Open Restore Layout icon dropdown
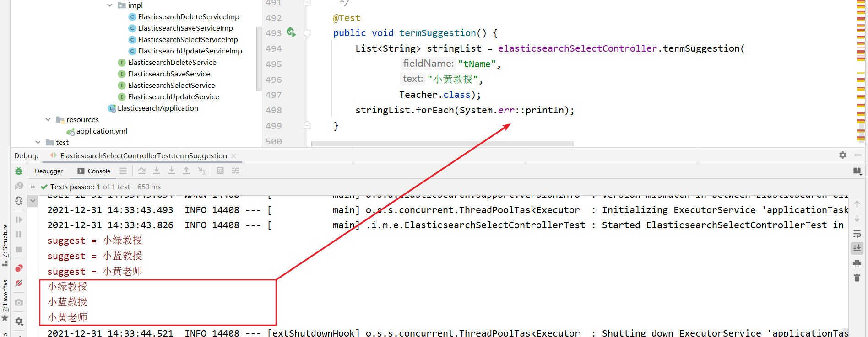 pyautogui.click(x=857, y=171)
